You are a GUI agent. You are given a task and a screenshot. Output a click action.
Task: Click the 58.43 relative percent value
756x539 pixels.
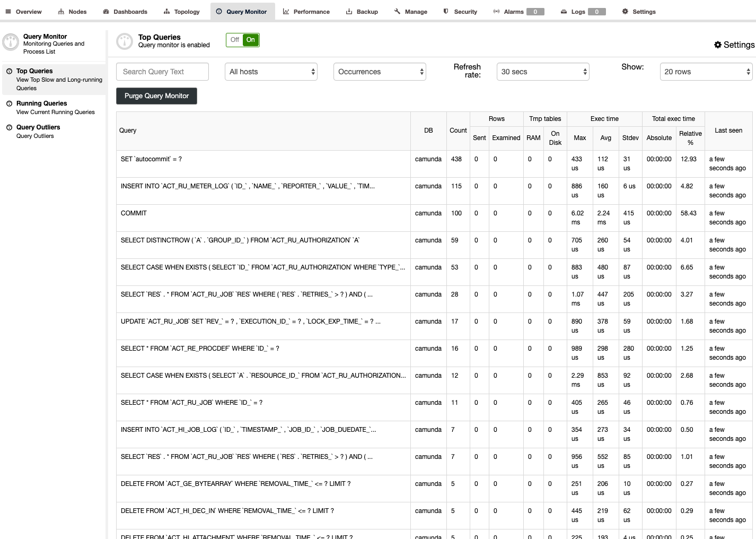pos(689,213)
